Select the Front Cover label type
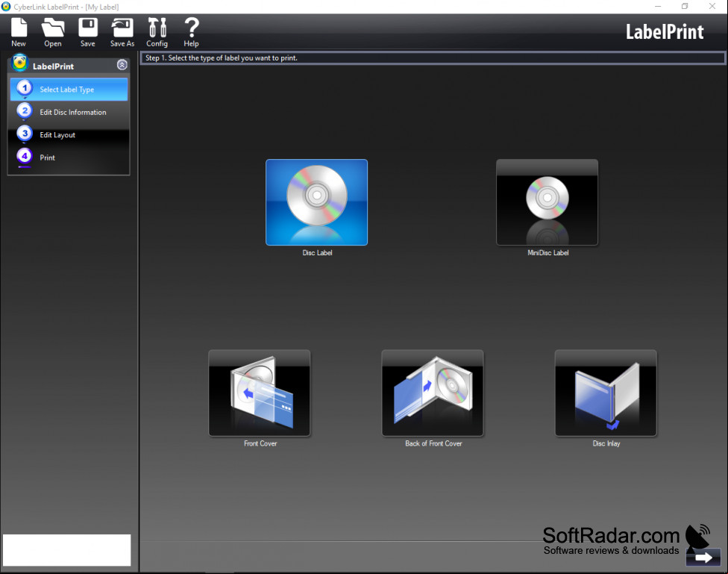Viewport: 728px width, 574px height. click(x=260, y=393)
